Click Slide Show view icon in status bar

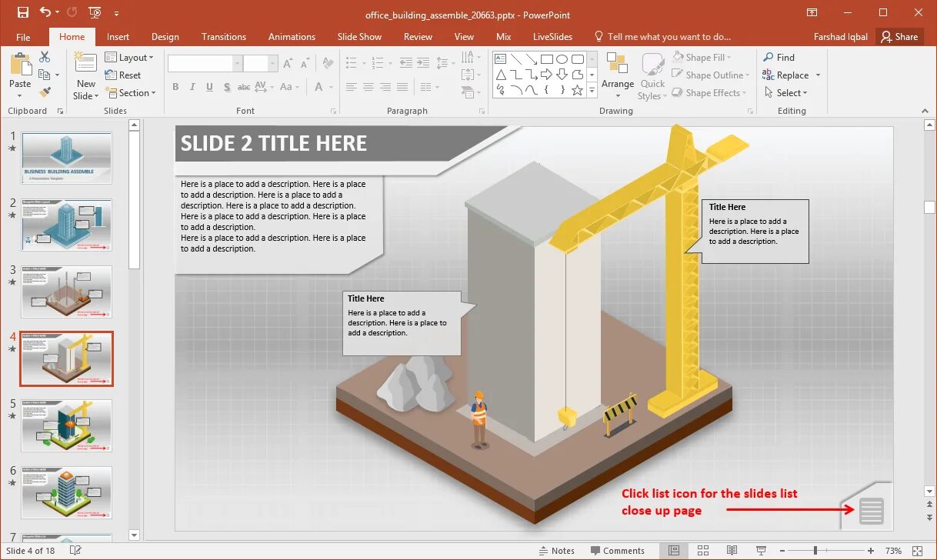pos(761,551)
